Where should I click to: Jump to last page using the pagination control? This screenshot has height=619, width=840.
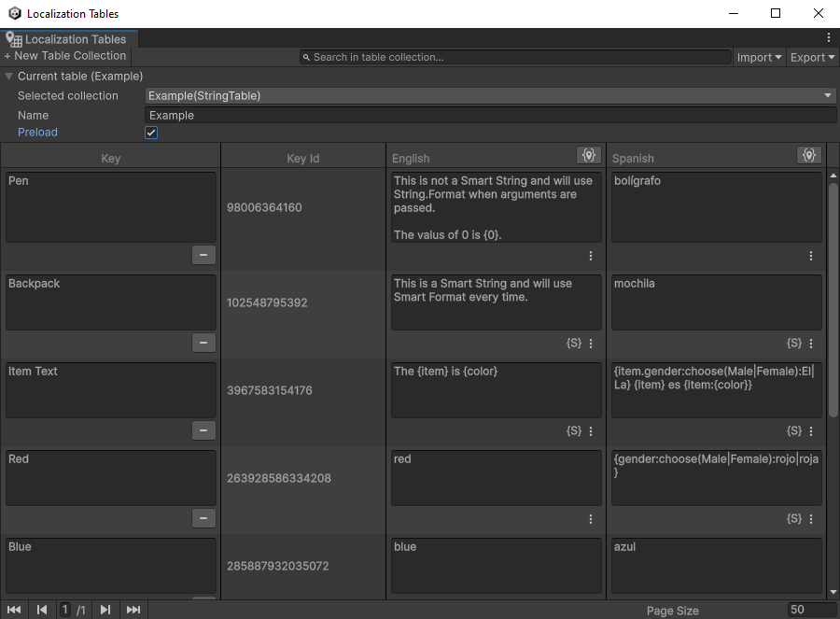(133, 609)
